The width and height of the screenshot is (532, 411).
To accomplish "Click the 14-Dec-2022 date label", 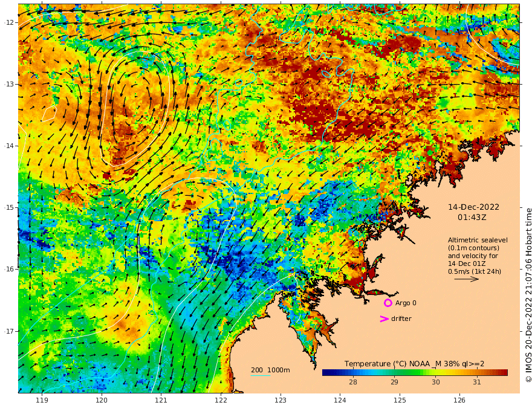I will (473, 207).
